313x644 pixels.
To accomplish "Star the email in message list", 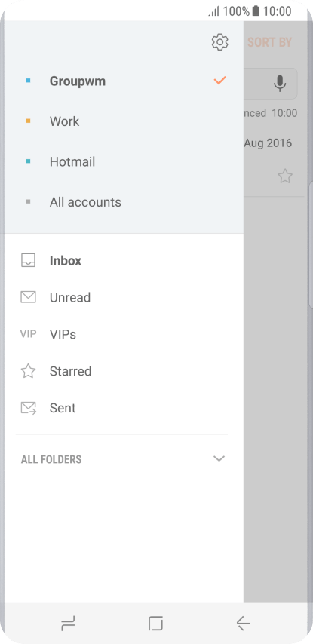I will click(x=285, y=176).
